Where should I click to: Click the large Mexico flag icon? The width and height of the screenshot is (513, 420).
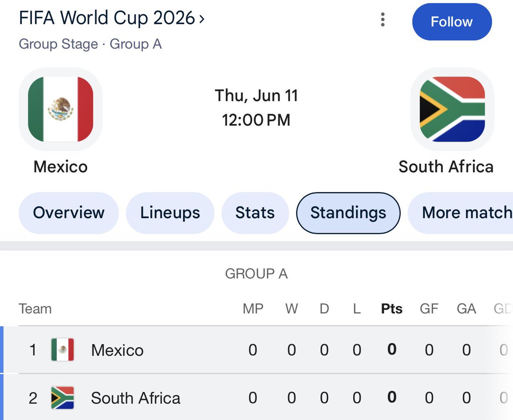point(61,109)
